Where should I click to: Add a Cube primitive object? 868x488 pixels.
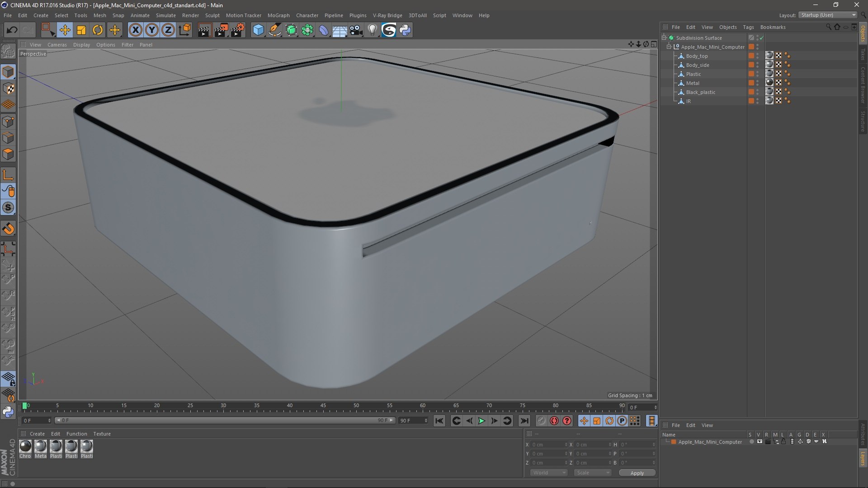coord(258,30)
